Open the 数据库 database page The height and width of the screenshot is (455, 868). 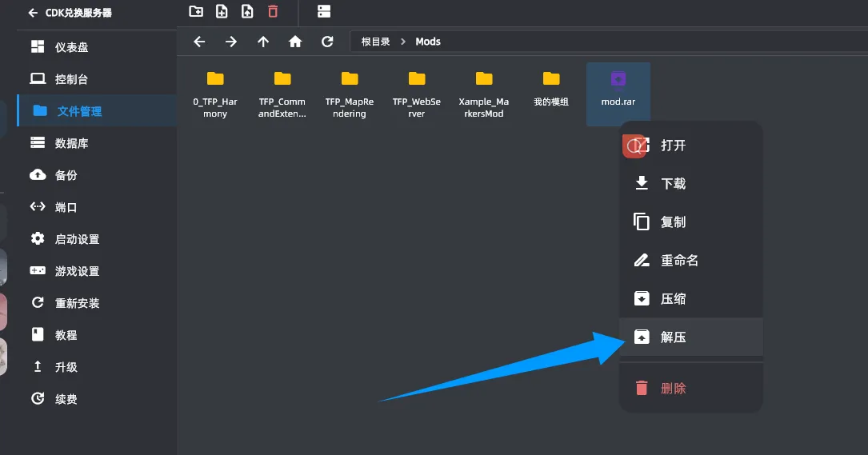pos(97,143)
